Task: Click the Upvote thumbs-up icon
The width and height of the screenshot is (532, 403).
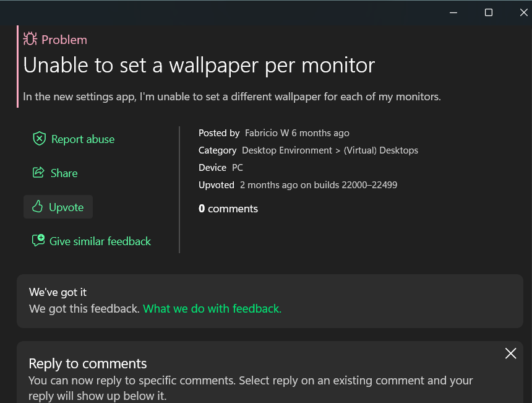Action: click(x=37, y=206)
